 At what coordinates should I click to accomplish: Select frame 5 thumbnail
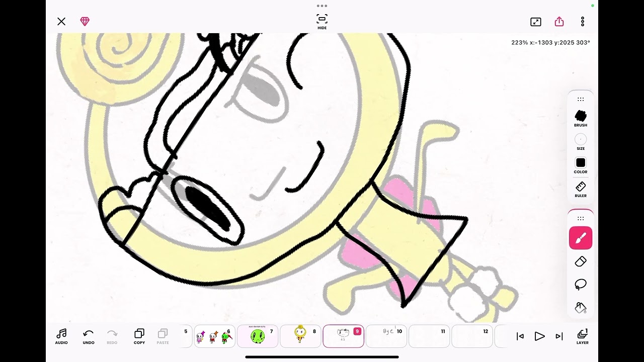(186, 336)
